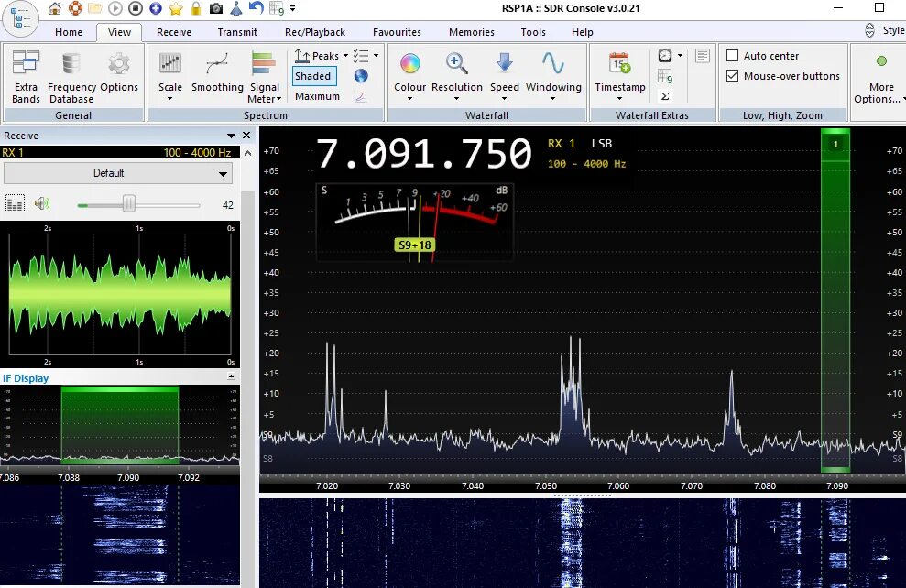The height and width of the screenshot is (588, 906).
Task: Click the camera screenshot icon
Action: [x=216, y=8]
